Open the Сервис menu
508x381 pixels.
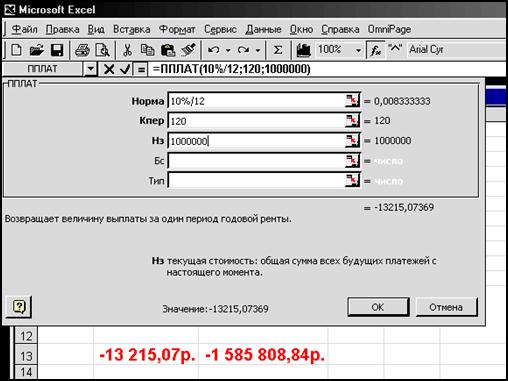point(220,30)
